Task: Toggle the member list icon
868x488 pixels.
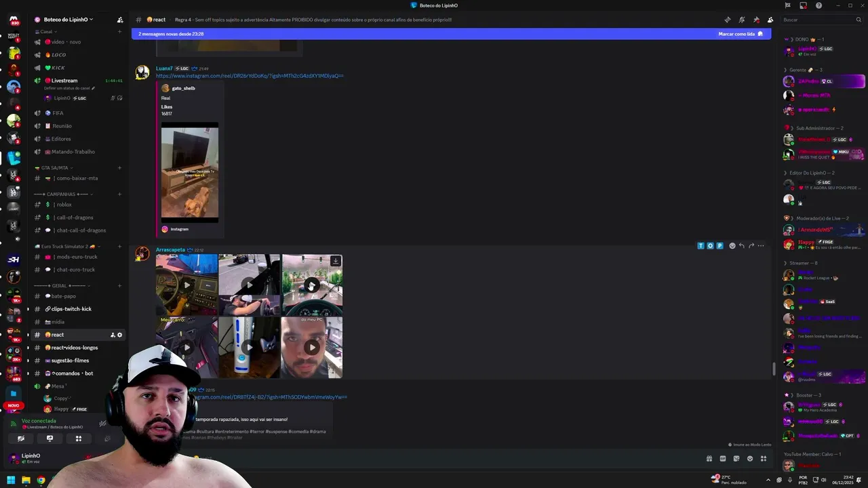Action: (x=770, y=20)
